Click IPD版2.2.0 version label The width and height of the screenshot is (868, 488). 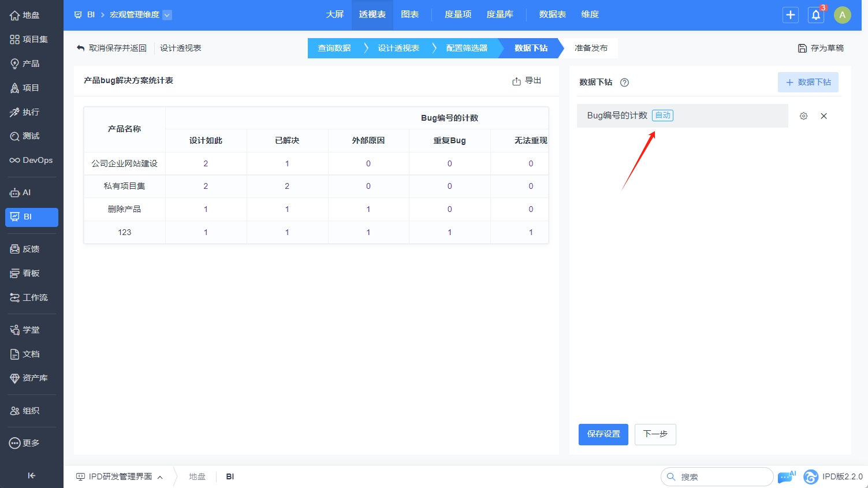click(x=843, y=477)
